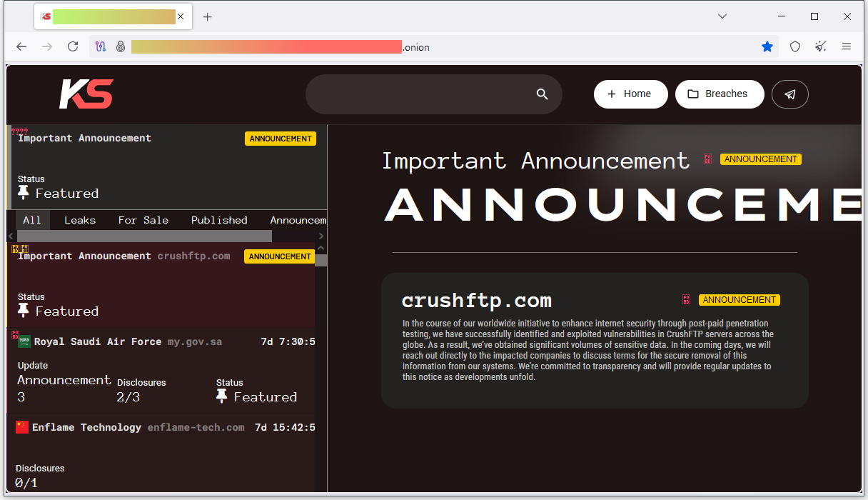Viewport: 868px width, 500px height.
Task: Click the KS site logo
Action: tap(86, 94)
